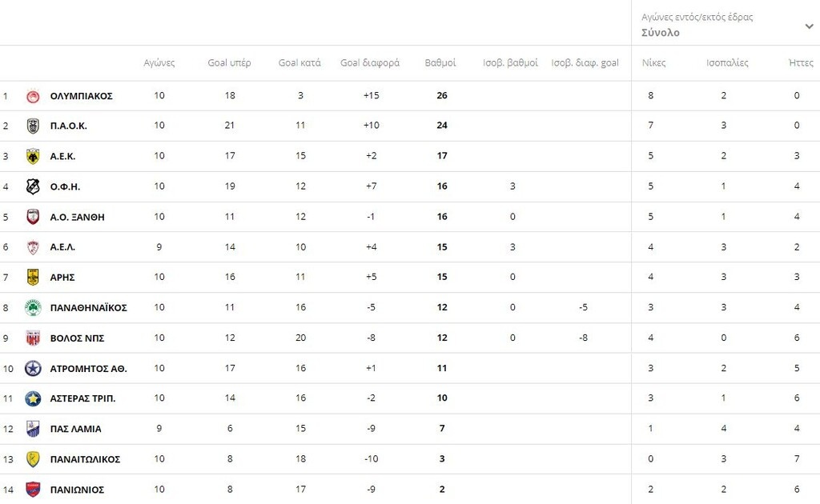The image size is (820, 504).
Task: Click the P.A.O.K. team crest icon
Action: click(x=33, y=126)
